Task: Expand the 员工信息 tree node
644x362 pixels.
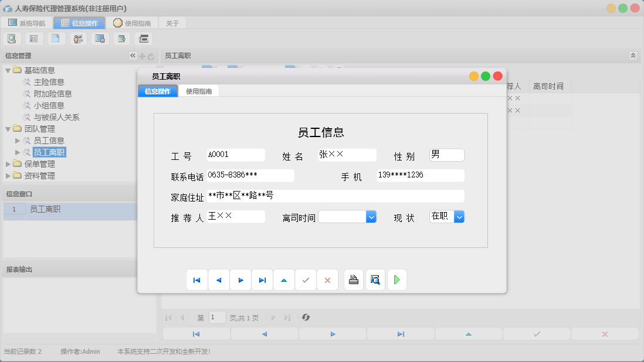Action: pos(16,140)
